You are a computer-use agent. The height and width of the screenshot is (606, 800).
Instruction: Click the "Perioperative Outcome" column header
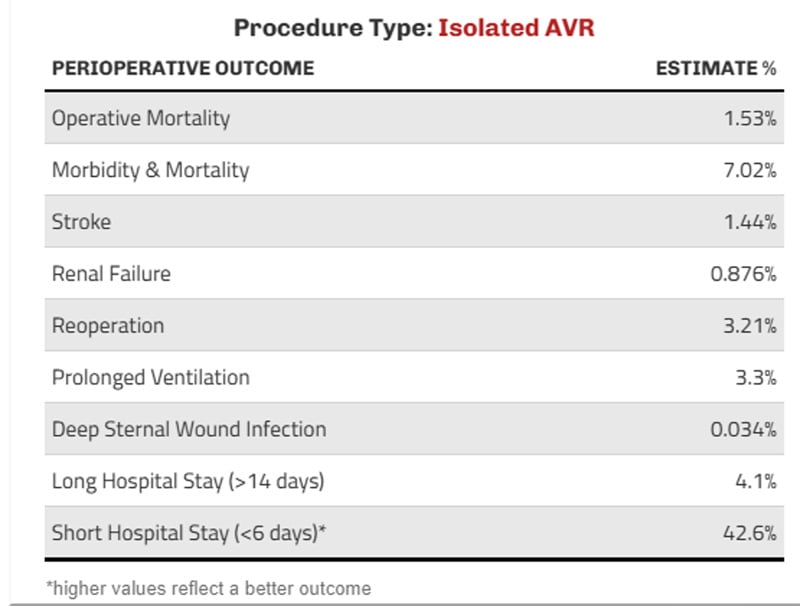pyautogui.click(x=183, y=68)
